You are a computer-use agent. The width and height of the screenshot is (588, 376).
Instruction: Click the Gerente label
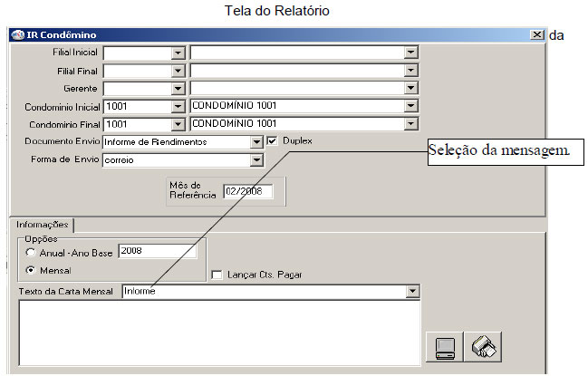[81, 89]
